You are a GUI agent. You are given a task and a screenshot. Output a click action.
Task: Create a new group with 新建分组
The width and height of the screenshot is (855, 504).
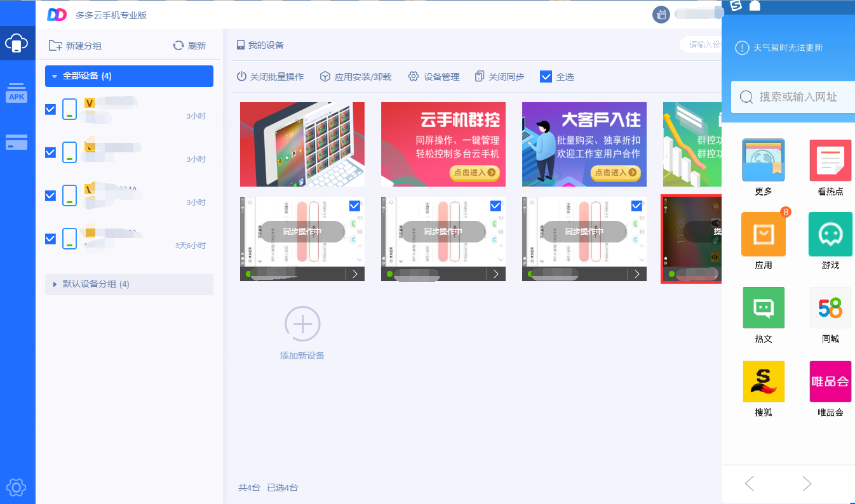[x=75, y=46]
